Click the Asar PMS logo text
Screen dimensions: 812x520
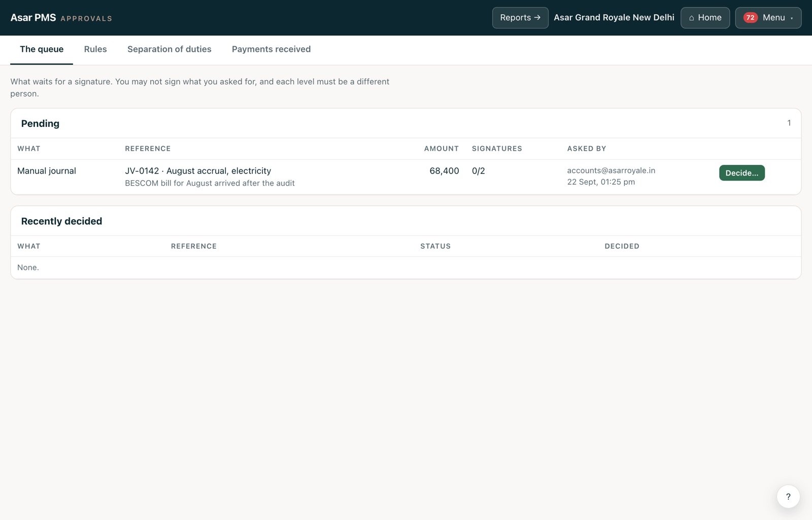point(33,18)
